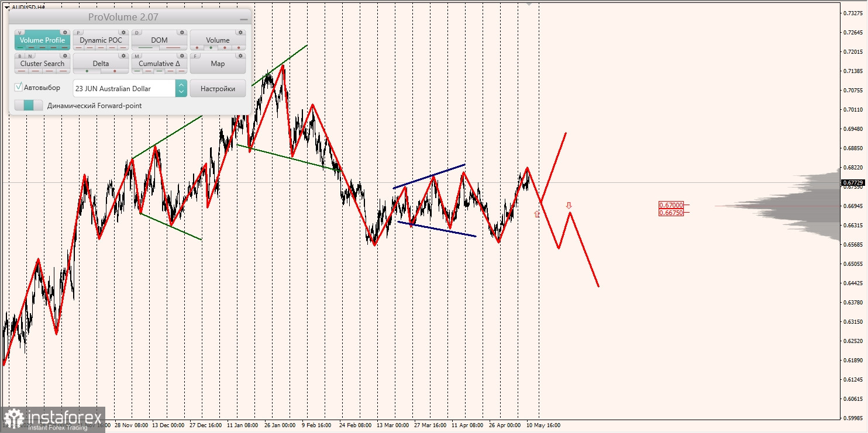Click the 0.67000 price level label

click(x=671, y=205)
